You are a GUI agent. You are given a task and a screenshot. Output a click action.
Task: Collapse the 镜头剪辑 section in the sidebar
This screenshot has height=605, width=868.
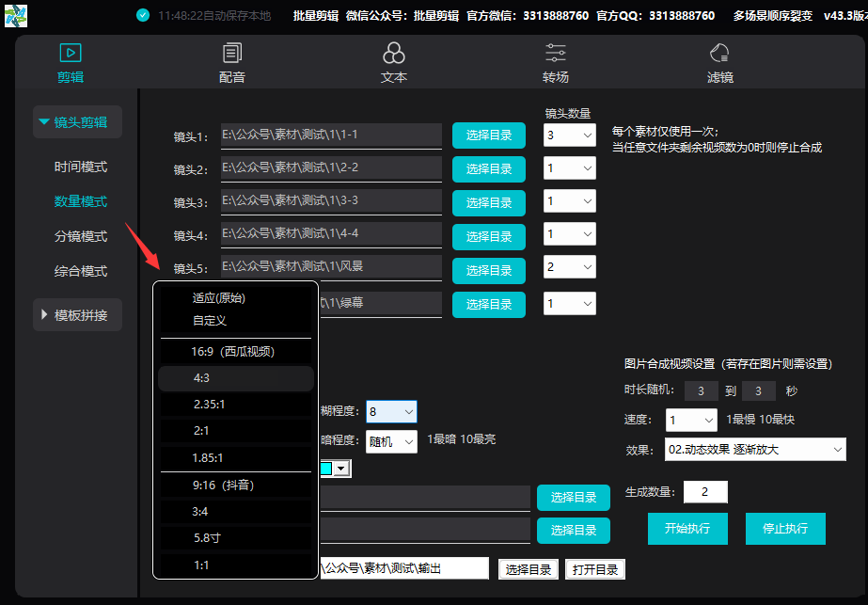(x=76, y=121)
